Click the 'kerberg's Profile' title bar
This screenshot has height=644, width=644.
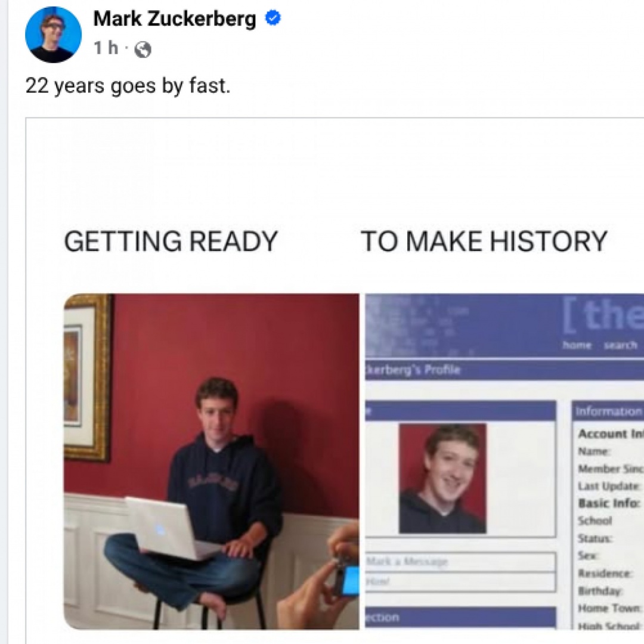504,370
